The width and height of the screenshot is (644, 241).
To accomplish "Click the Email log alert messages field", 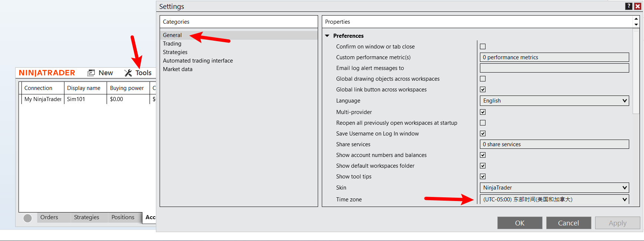I will point(554,68).
